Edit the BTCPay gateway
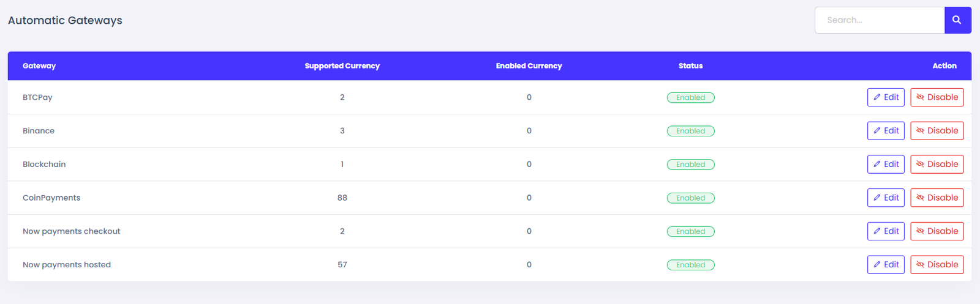 click(x=886, y=97)
